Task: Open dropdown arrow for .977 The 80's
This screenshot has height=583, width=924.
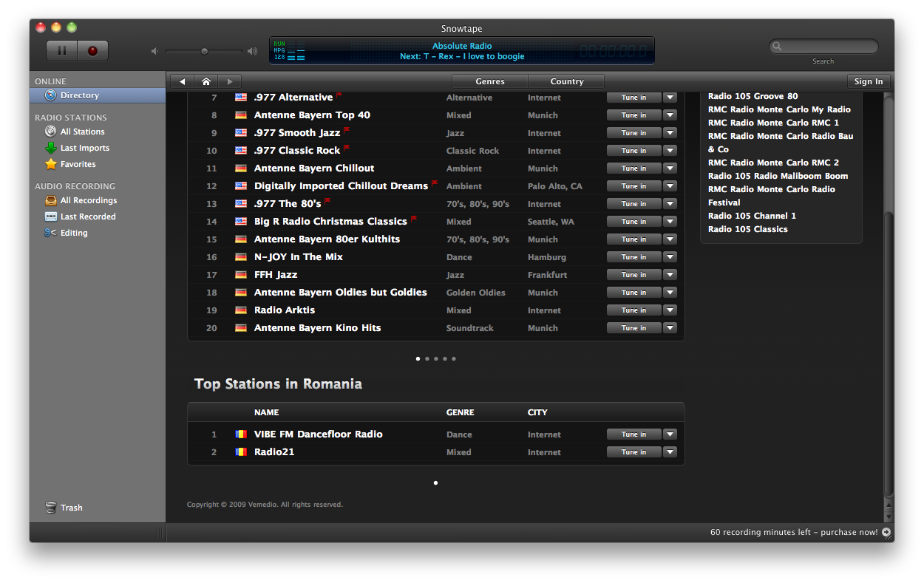Action: click(x=670, y=204)
